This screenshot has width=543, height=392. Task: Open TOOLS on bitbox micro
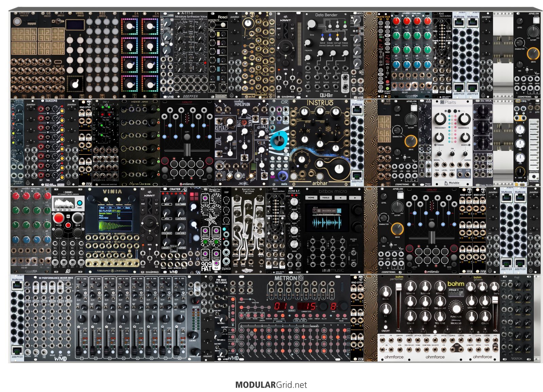(x=326, y=197)
